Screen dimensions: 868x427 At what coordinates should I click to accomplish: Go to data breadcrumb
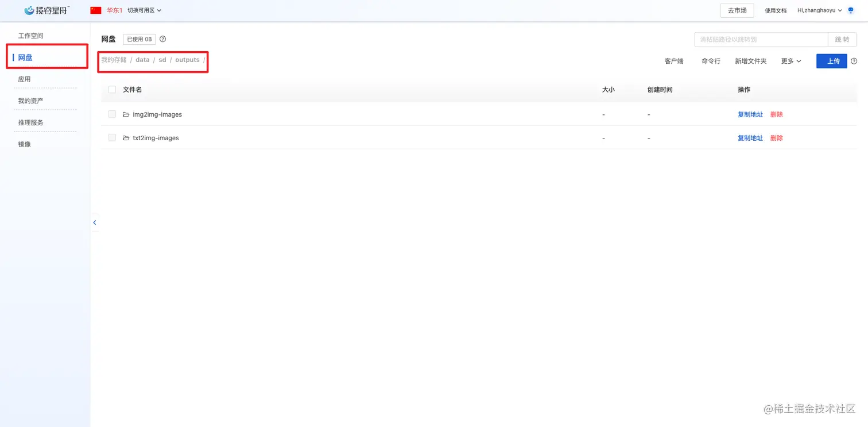pos(142,60)
